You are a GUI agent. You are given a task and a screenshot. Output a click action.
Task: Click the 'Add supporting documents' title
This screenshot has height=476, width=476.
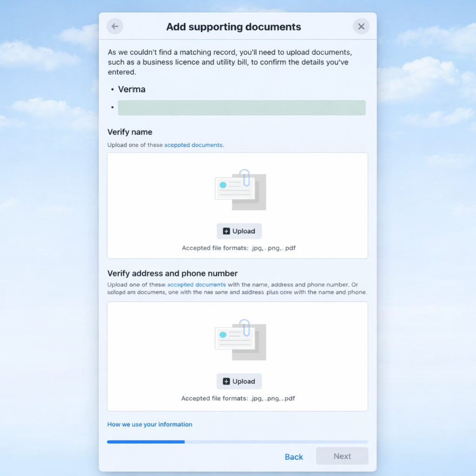tap(233, 26)
